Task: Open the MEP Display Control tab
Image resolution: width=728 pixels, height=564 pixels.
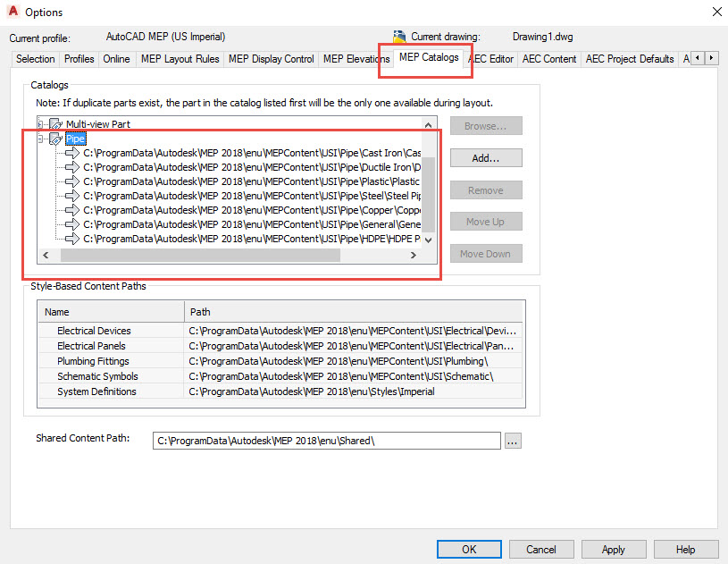Action: click(272, 58)
